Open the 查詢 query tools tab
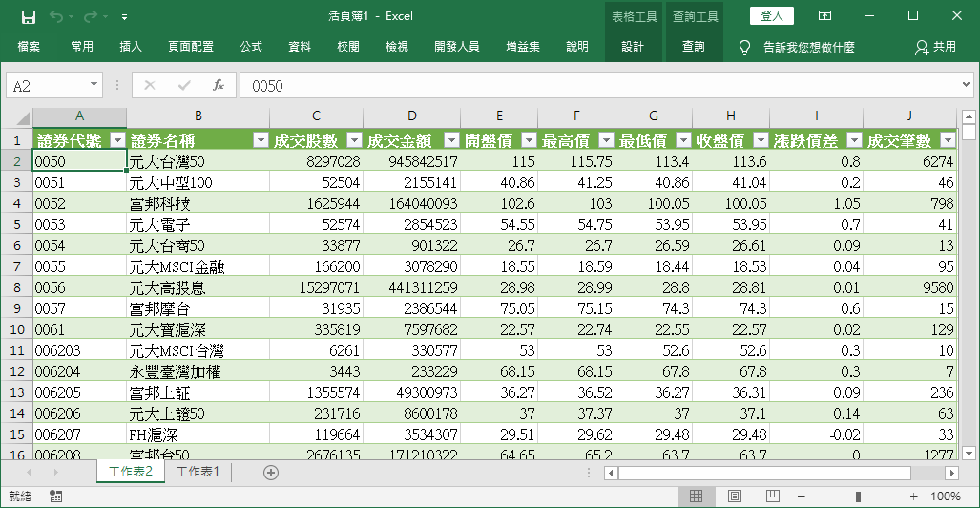The width and height of the screenshot is (980, 508). point(694,47)
